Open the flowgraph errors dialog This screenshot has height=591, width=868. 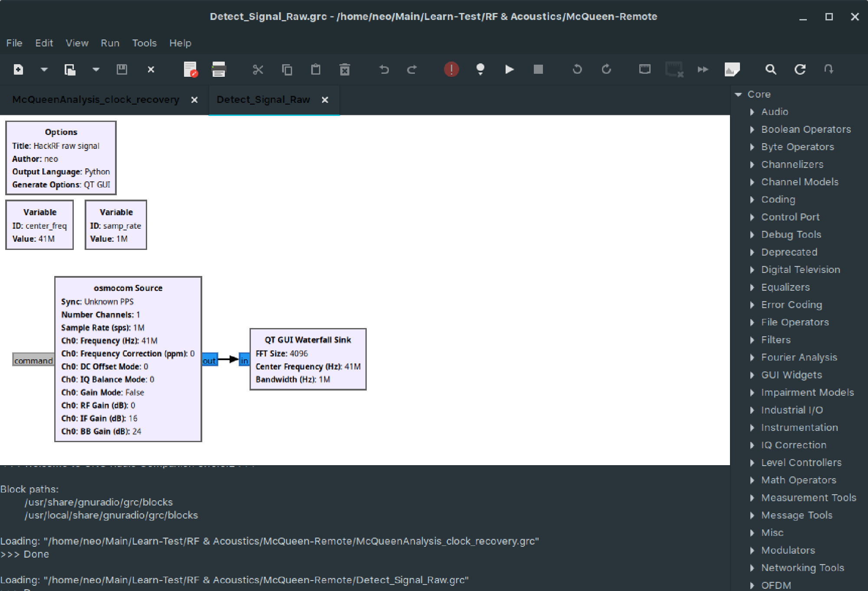451,69
